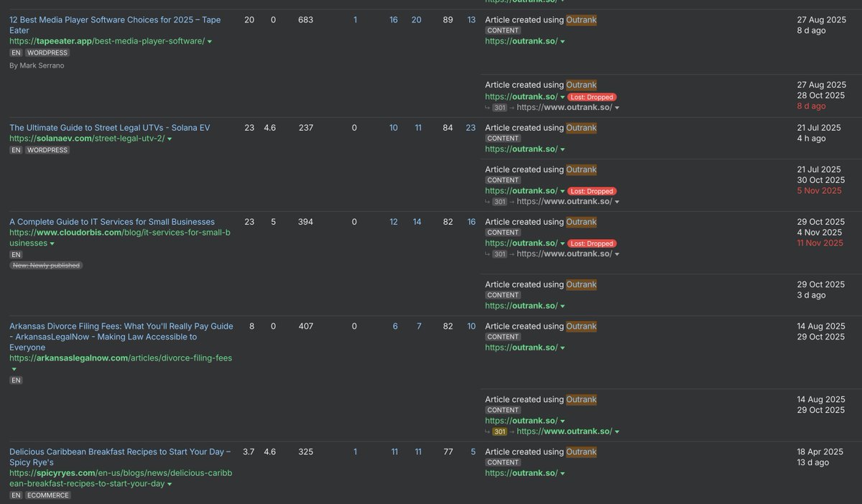Click the traffic value 237
Image resolution: width=862 pixels, height=504 pixels.
click(306, 128)
